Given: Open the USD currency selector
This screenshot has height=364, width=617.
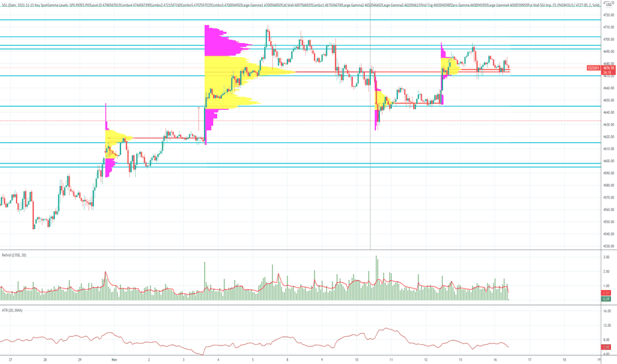Looking at the screenshot, I should pos(609,5).
